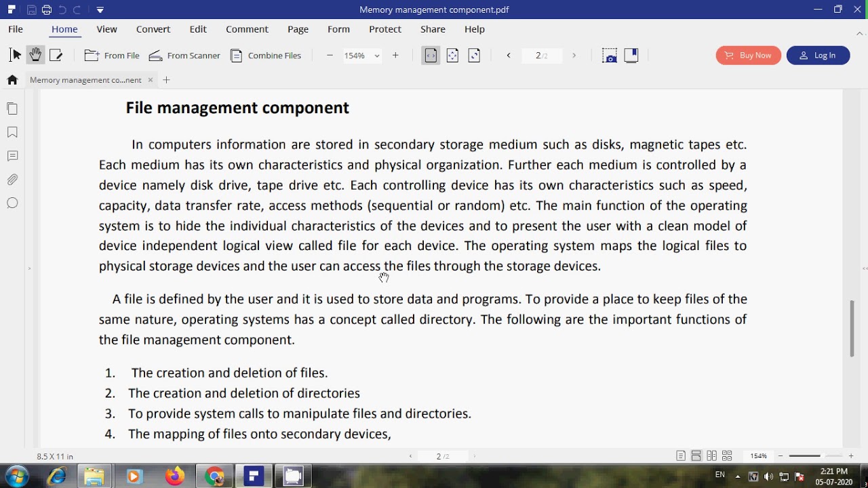This screenshot has width=868, height=488.
Task: Expand the right panel handle
Action: click(865, 269)
